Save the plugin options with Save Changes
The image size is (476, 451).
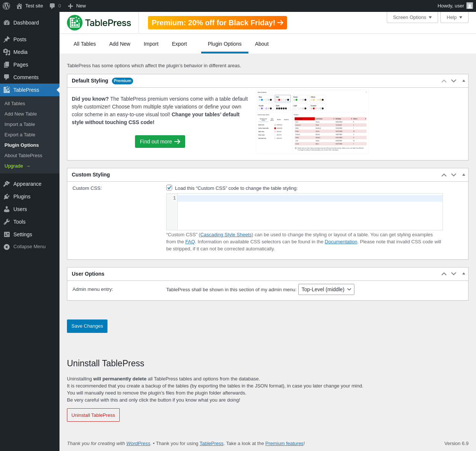[87, 326]
